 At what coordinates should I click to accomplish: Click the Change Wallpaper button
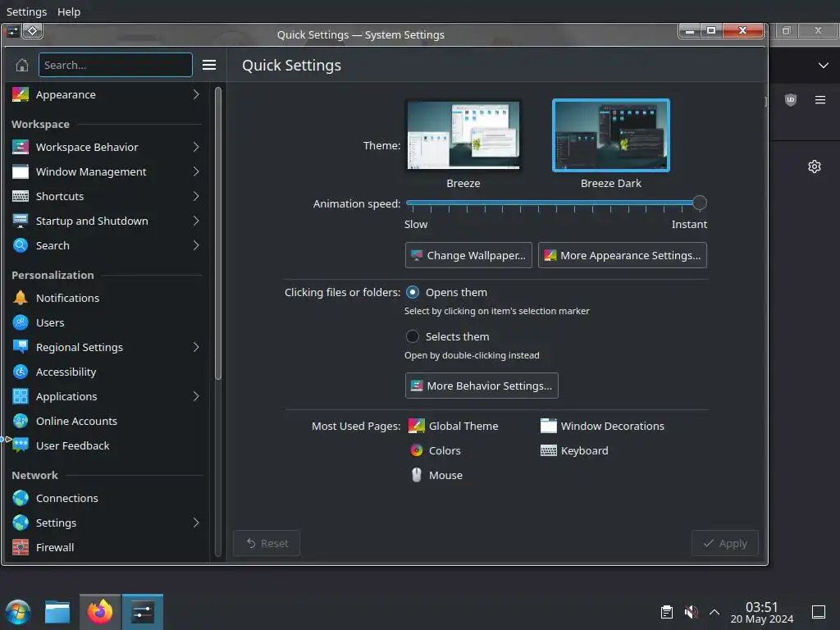coord(468,256)
